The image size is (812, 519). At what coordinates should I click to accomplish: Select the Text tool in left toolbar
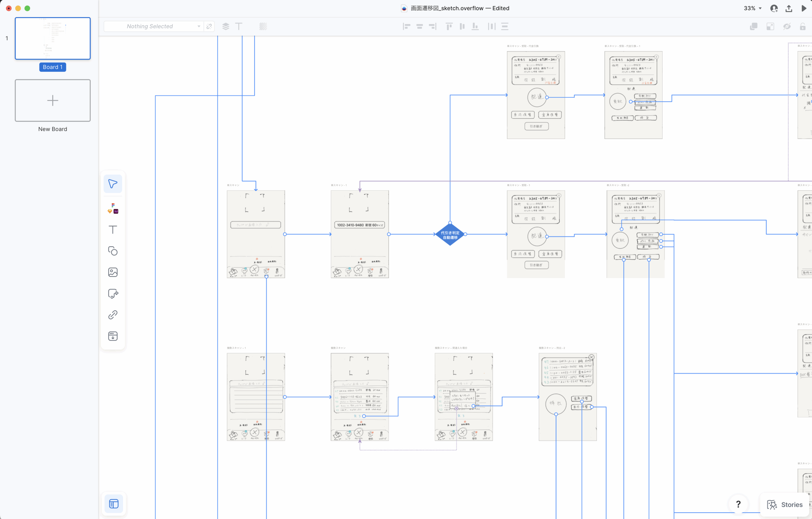(113, 230)
